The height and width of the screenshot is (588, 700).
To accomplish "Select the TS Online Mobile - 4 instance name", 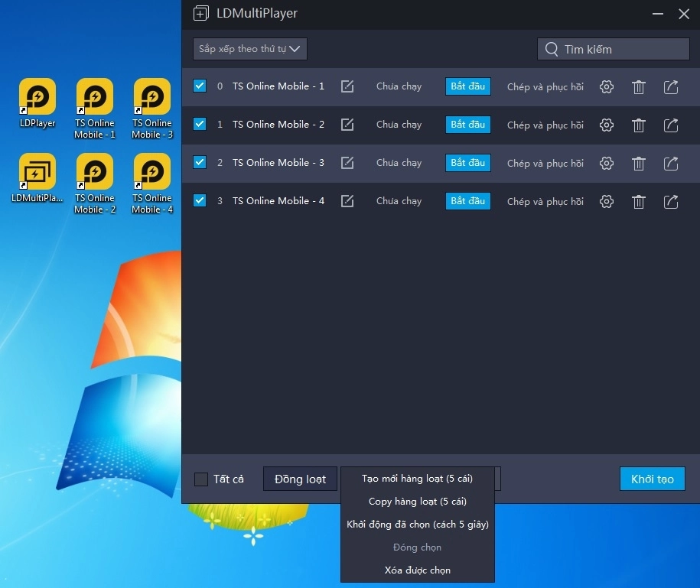I will [x=278, y=201].
